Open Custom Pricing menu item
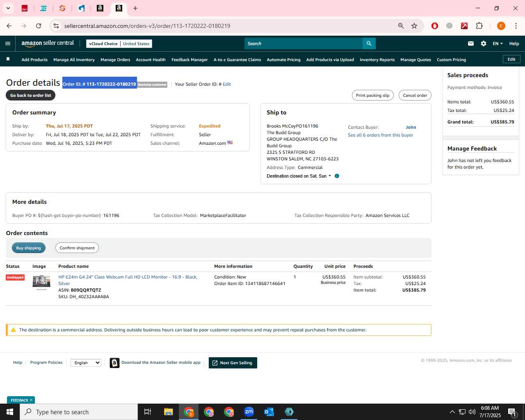This screenshot has width=525, height=420. tap(451, 59)
